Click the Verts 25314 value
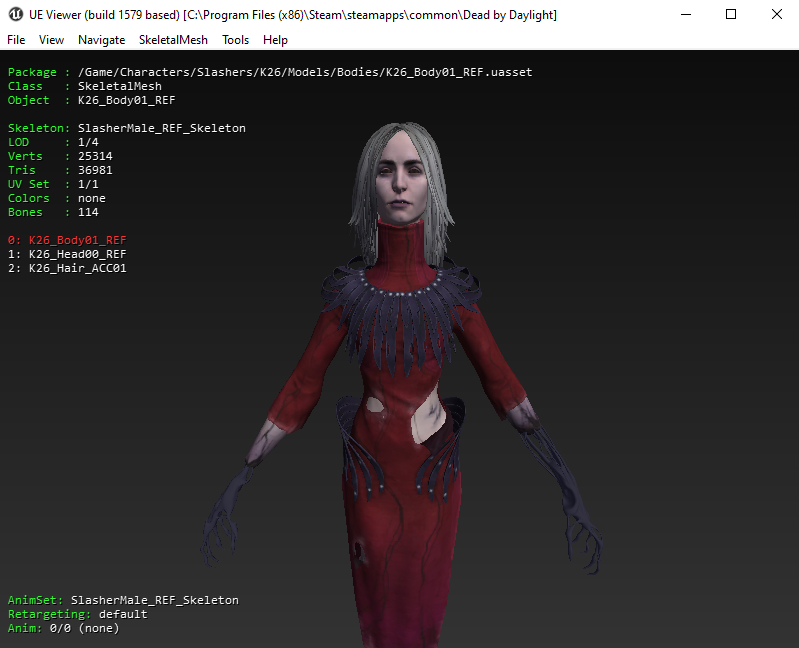This screenshot has width=799, height=648. pyautogui.click(x=95, y=156)
